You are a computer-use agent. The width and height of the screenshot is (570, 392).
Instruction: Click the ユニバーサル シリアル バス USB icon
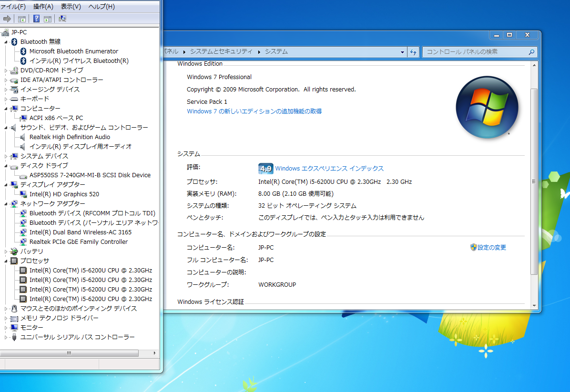point(14,337)
